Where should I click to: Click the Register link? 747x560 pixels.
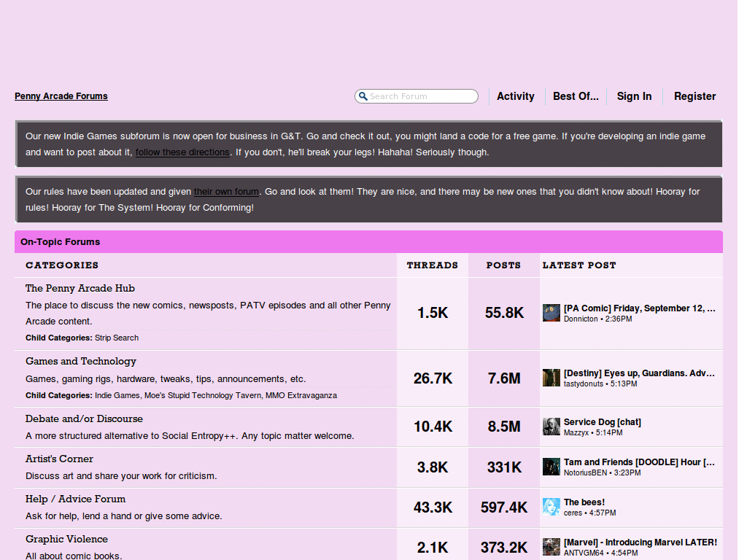pyautogui.click(x=694, y=96)
